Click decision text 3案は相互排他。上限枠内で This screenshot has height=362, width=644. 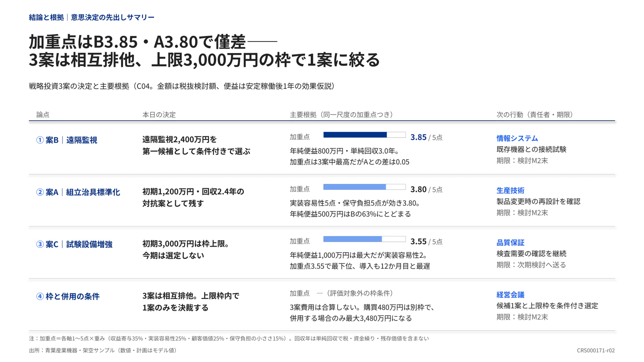(x=191, y=296)
